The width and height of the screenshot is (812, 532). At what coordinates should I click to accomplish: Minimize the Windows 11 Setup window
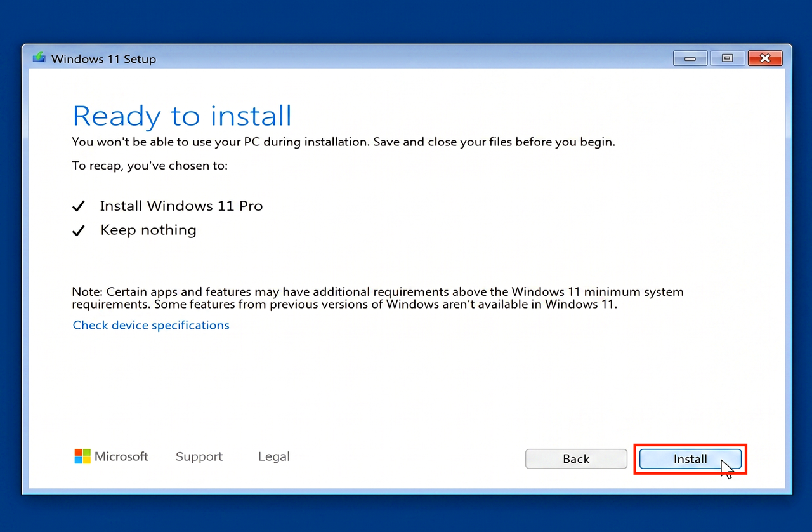click(690, 58)
